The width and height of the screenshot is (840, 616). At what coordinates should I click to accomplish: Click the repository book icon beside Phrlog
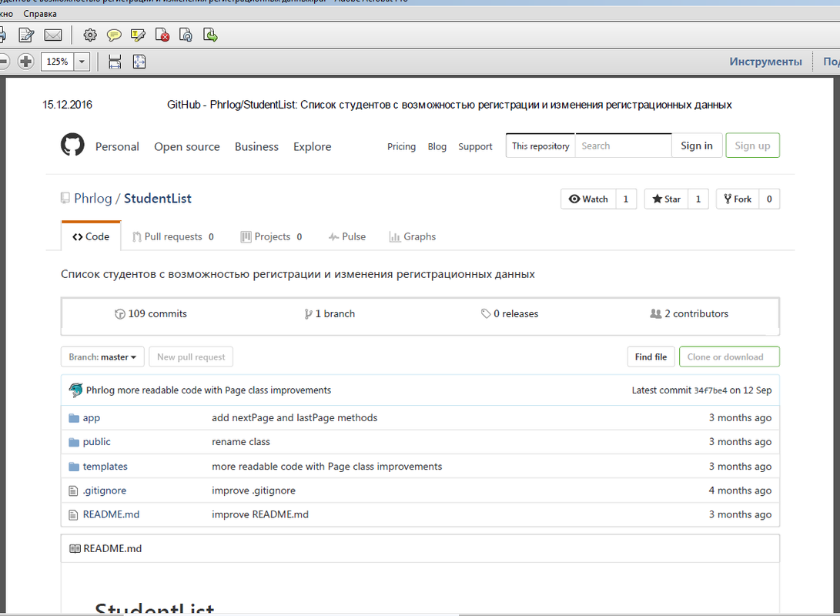click(65, 198)
